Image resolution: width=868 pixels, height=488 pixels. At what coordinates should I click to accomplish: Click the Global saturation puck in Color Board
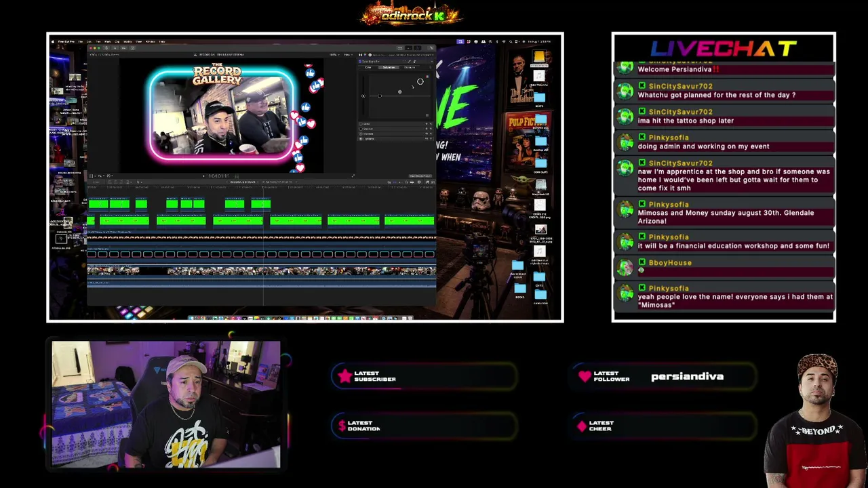coord(363,96)
